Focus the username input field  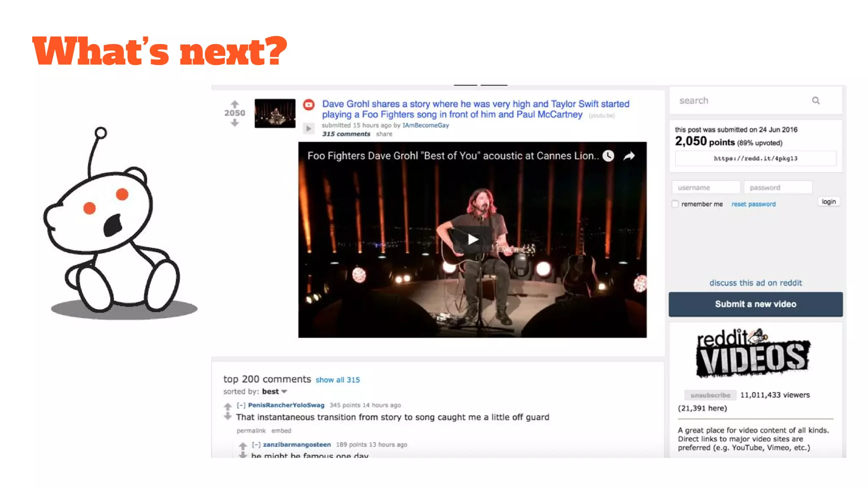706,187
